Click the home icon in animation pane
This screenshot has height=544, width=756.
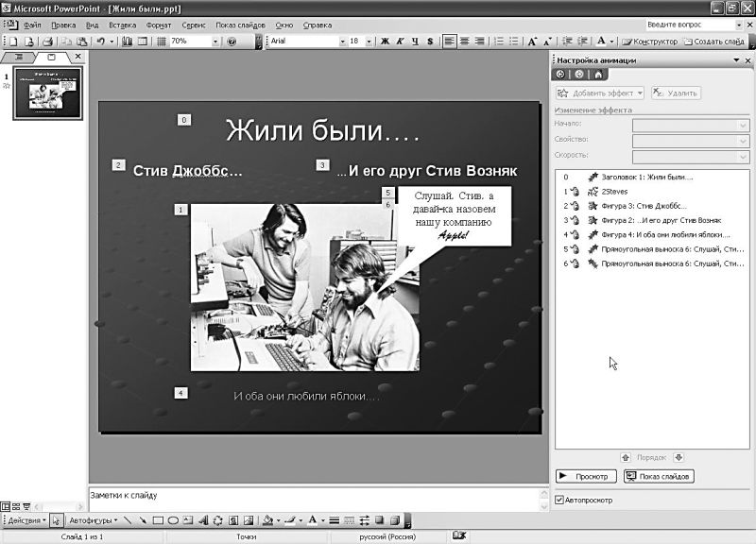[x=597, y=75]
